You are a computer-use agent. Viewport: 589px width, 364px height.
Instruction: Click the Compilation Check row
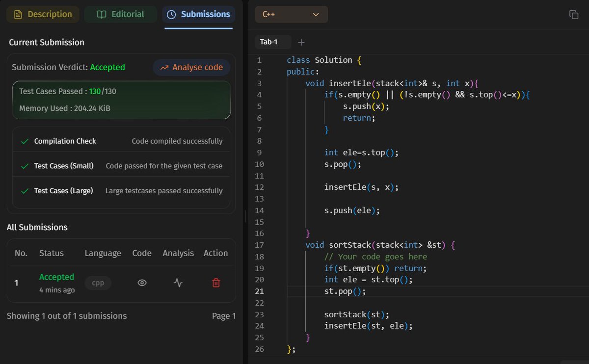pos(121,141)
